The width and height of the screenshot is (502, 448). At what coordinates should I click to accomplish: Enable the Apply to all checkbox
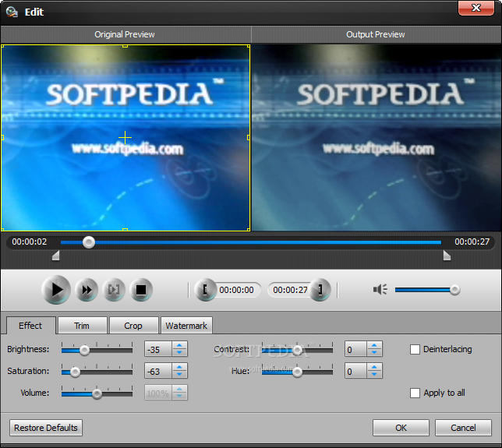(415, 393)
